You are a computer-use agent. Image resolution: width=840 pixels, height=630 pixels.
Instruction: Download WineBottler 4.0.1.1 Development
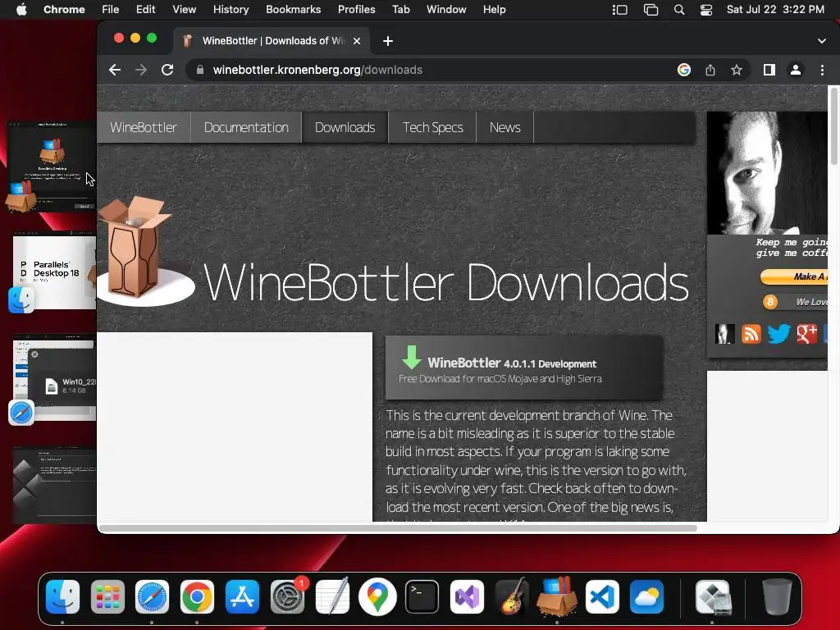pyautogui.click(x=524, y=367)
